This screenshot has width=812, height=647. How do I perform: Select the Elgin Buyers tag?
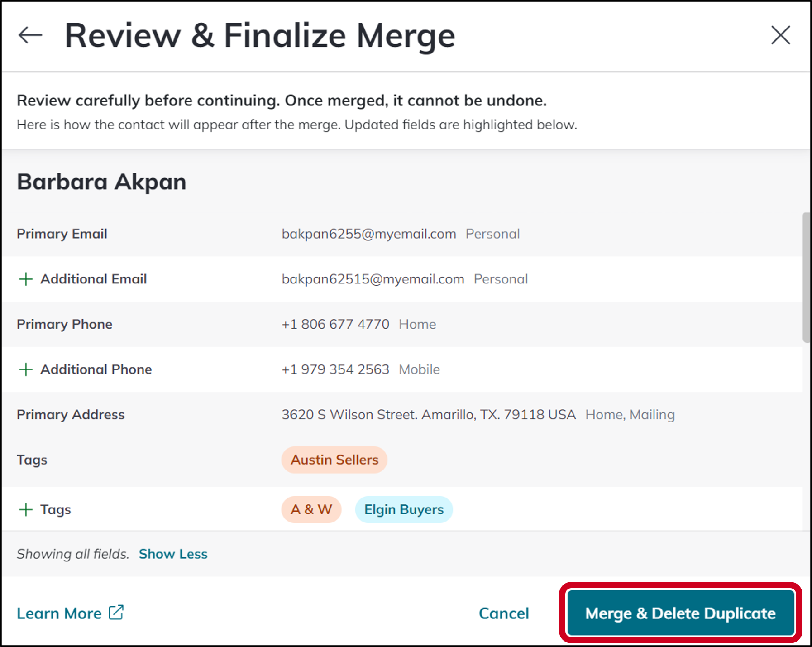tap(404, 509)
